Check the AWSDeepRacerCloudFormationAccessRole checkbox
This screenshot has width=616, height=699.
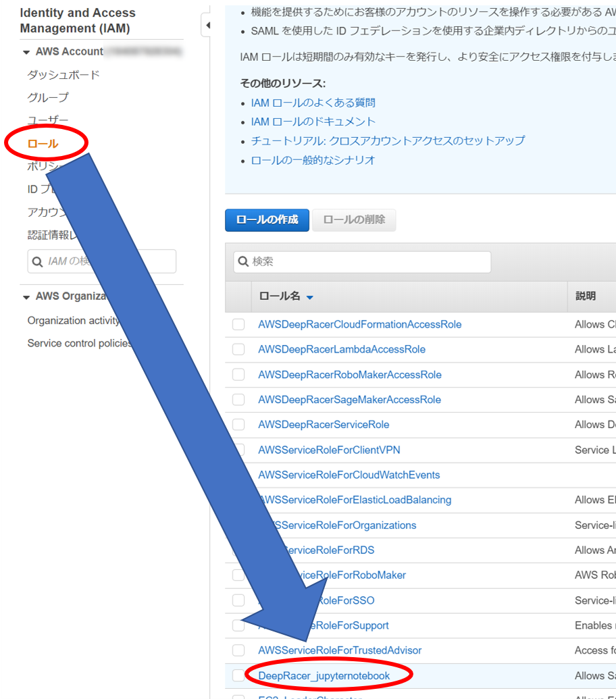238,324
